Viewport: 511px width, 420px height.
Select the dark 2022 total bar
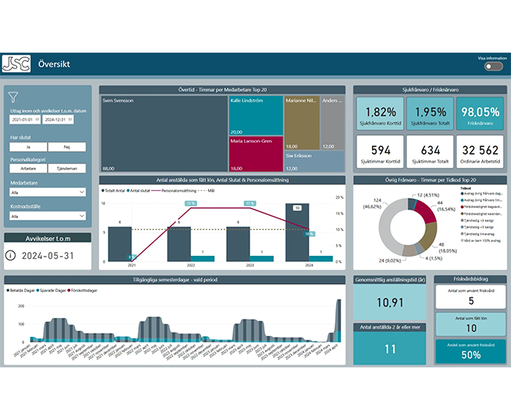pos(179,244)
